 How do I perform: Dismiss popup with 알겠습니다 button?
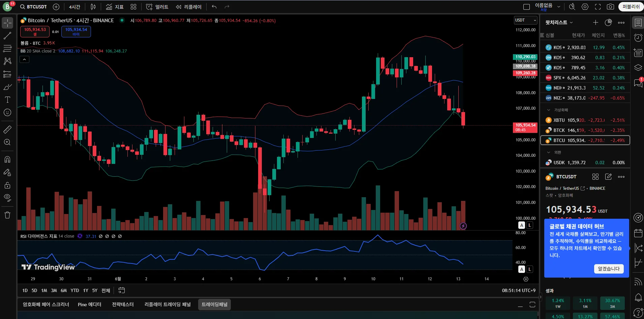(x=609, y=269)
